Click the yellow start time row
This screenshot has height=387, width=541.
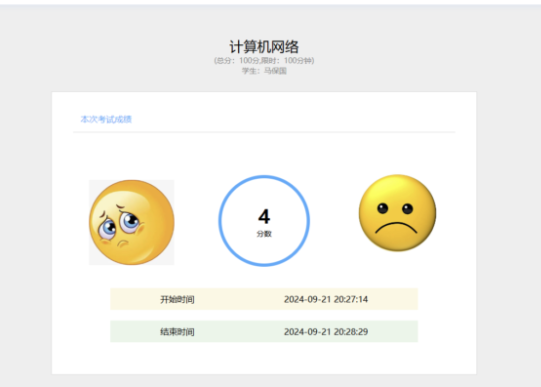(x=264, y=299)
